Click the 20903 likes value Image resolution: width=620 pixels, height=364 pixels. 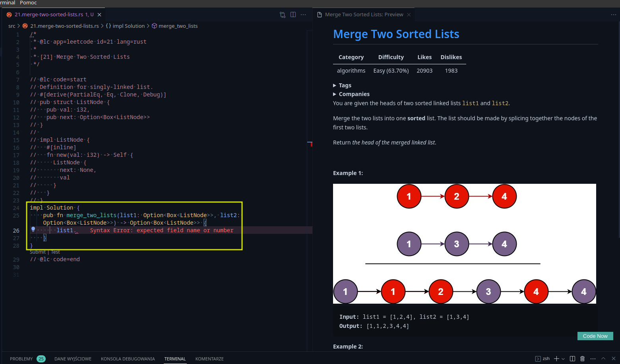pos(424,71)
